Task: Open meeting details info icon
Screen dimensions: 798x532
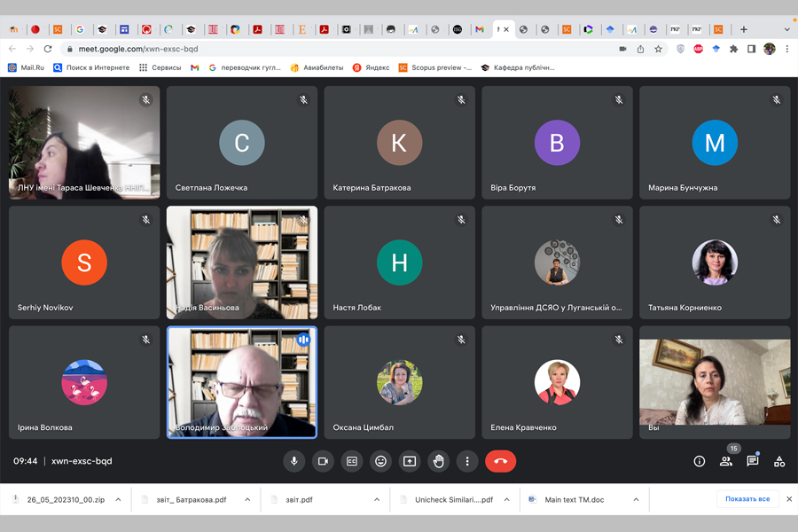Action: 700,461
